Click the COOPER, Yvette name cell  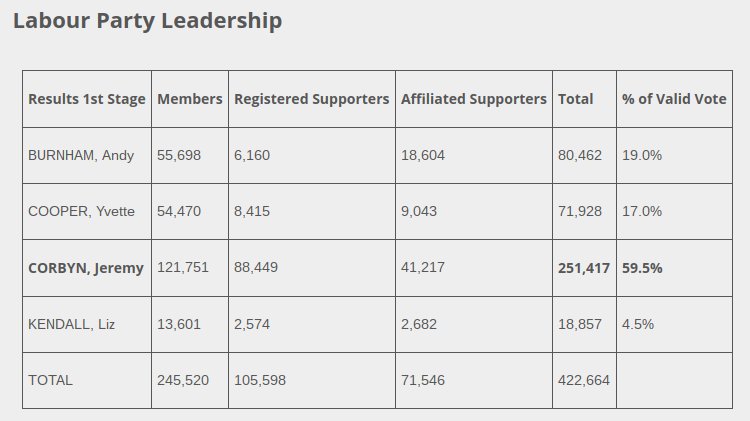pos(82,211)
